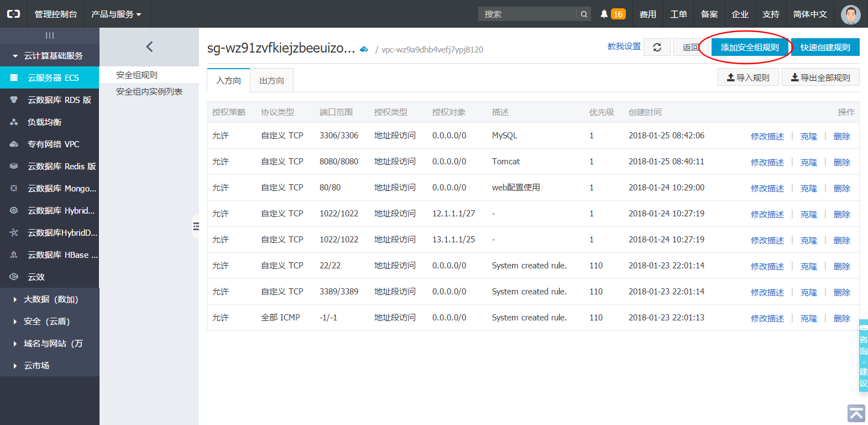Open 云效 in sidebar
Image resolution: width=868 pixels, height=425 pixels.
click(50, 277)
